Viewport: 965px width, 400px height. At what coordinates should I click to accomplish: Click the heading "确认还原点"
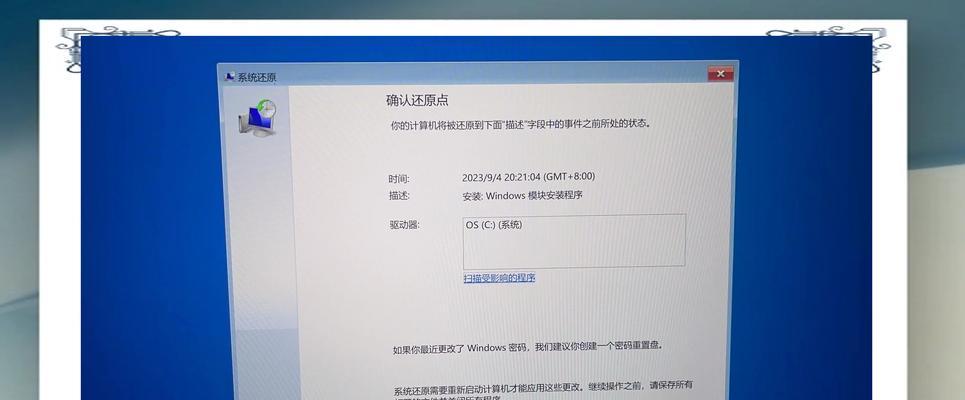417,100
